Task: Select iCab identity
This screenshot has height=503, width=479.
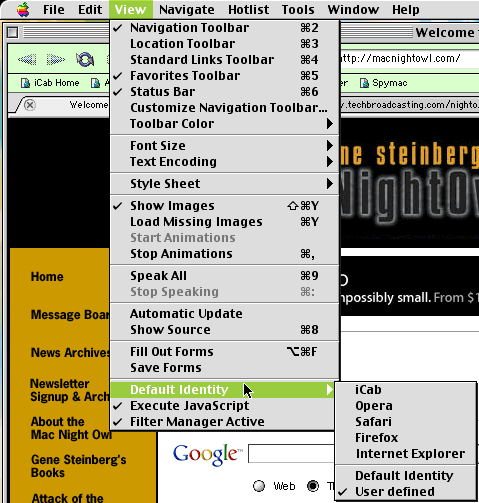Action: pos(406,390)
